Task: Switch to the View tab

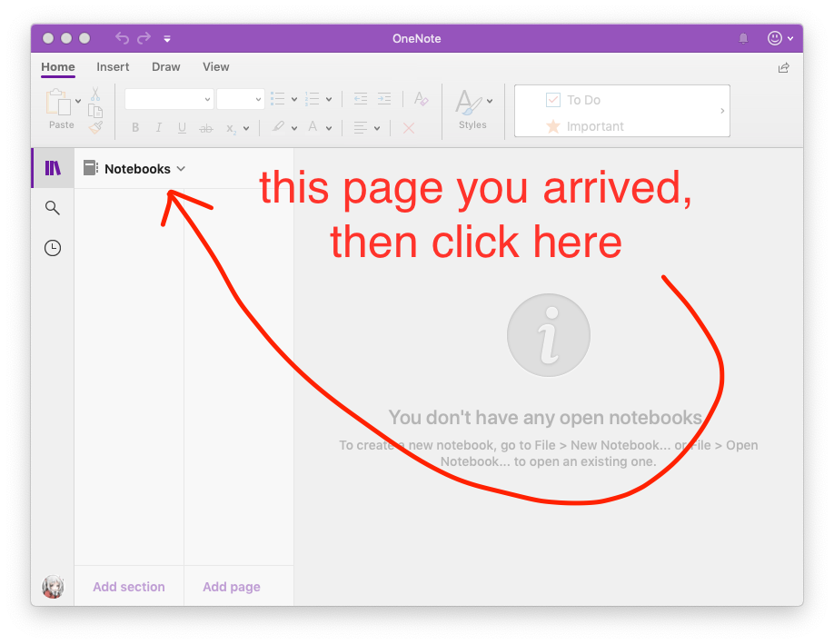Action: pyautogui.click(x=216, y=67)
